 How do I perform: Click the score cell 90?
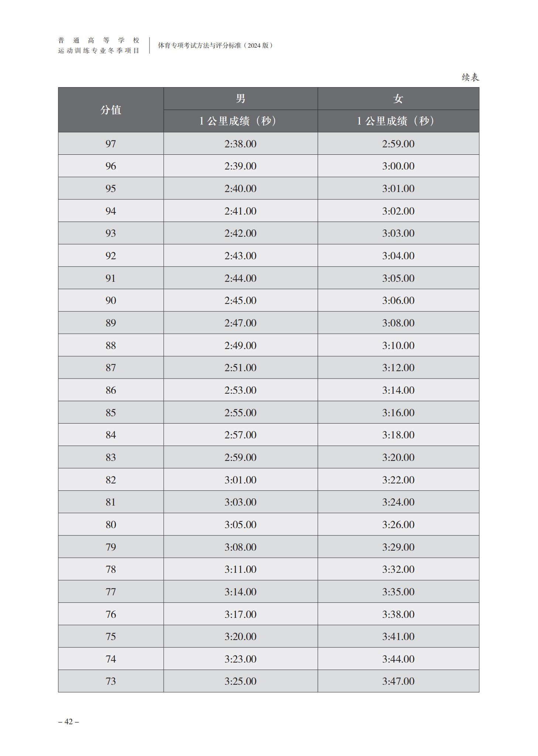111,300
